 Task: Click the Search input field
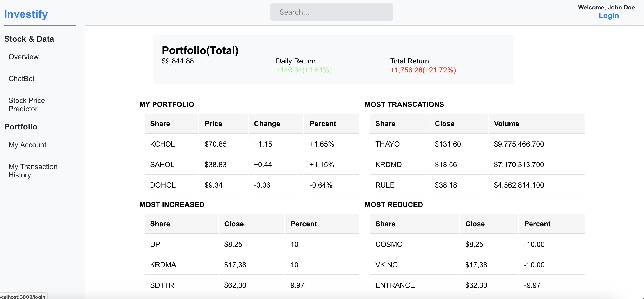(331, 12)
